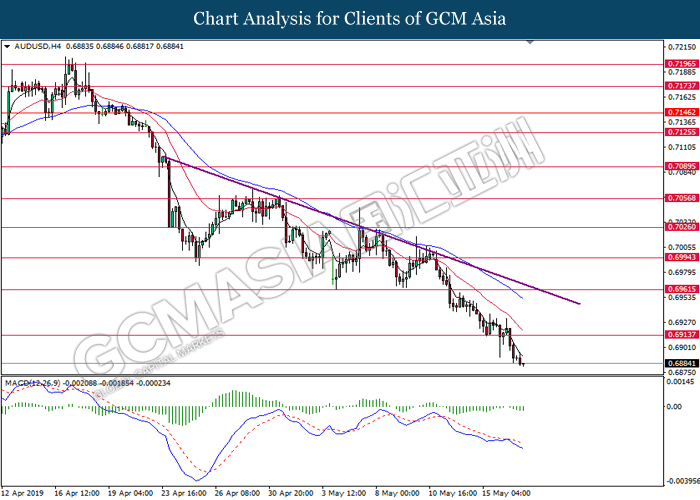Viewport: 700px width, 500px height.
Task: Click the 12 Apr 2019 date marker
Action: (x=22, y=493)
